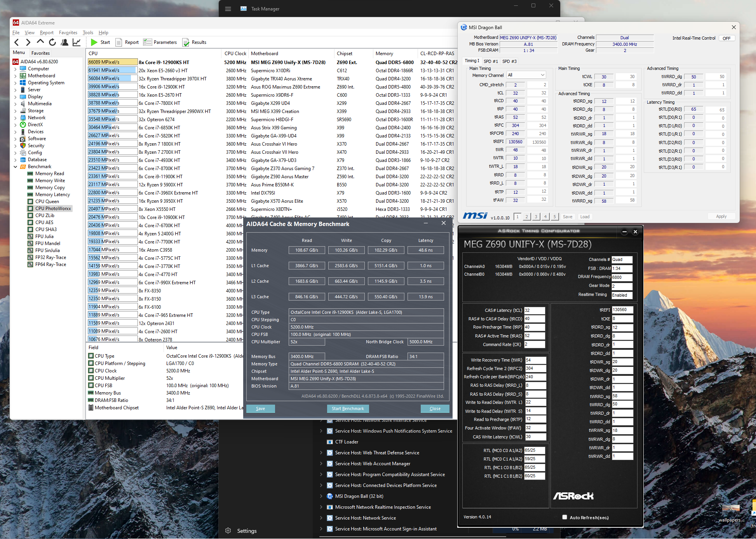Collapse the Benchmark tree node

click(16, 167)
